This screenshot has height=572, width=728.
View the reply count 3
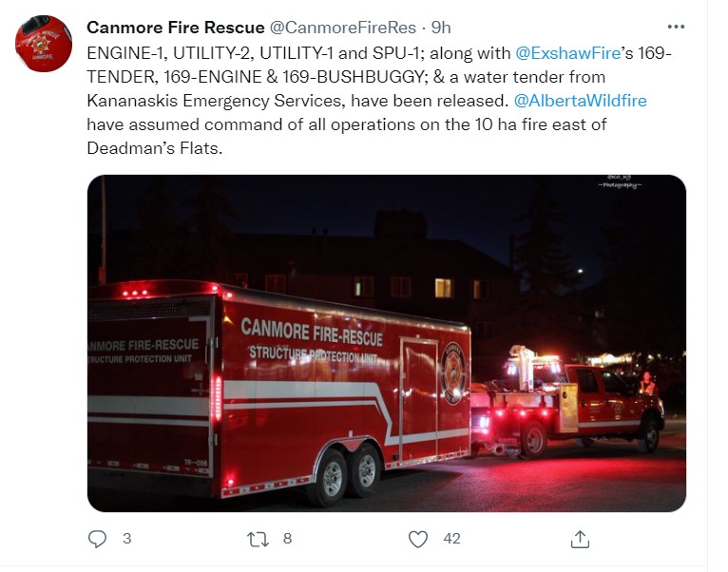(126, 539)
